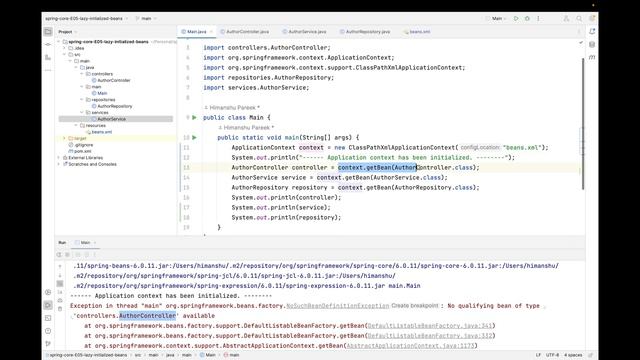Open Search Everywhere magnifier icon
This screenshot has height=360, width=640.
point(579,18)
